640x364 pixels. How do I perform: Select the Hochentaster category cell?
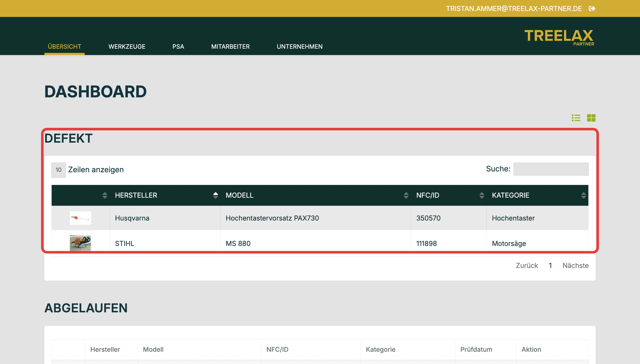click(x=538, y=218)
